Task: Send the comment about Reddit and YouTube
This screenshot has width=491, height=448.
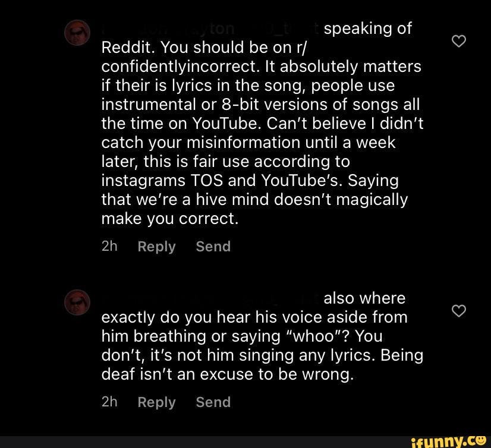Action: pyautogui.click(x=213, y=247)
